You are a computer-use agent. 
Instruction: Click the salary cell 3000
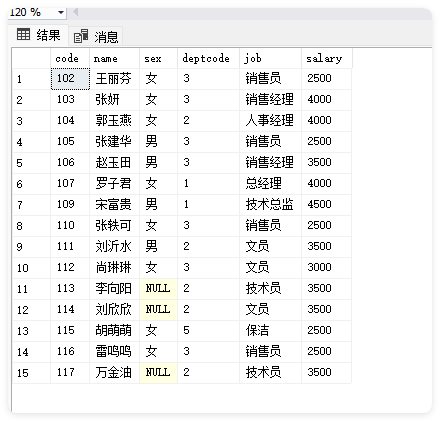pos(326,268)
